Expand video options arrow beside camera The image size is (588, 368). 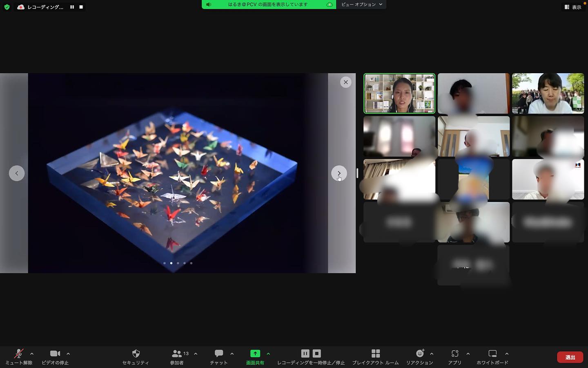tap(68, 354)
